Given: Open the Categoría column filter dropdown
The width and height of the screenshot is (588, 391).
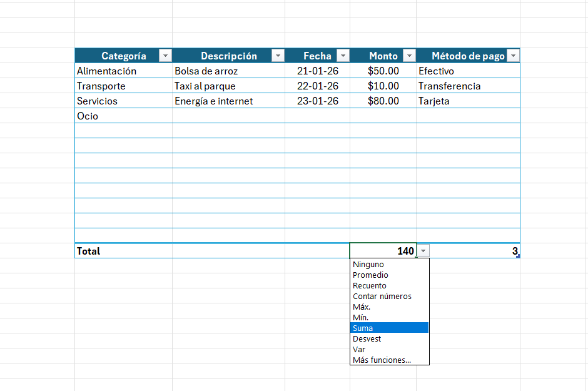Looking at the screenshot, I should tap(165, 56).
